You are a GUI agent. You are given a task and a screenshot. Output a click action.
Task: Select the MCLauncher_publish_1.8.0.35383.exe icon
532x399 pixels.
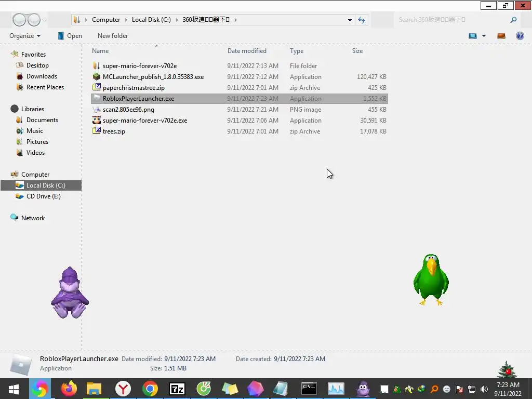[96, 77]
